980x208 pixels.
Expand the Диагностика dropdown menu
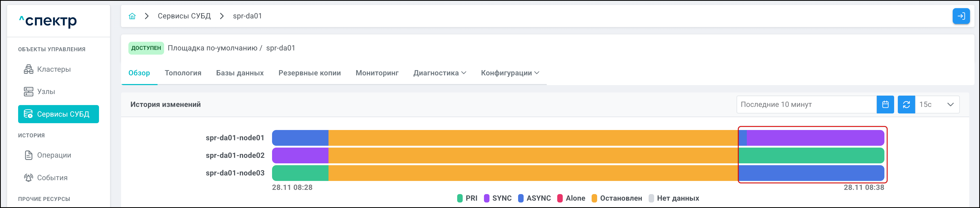(x=439, y=73)
